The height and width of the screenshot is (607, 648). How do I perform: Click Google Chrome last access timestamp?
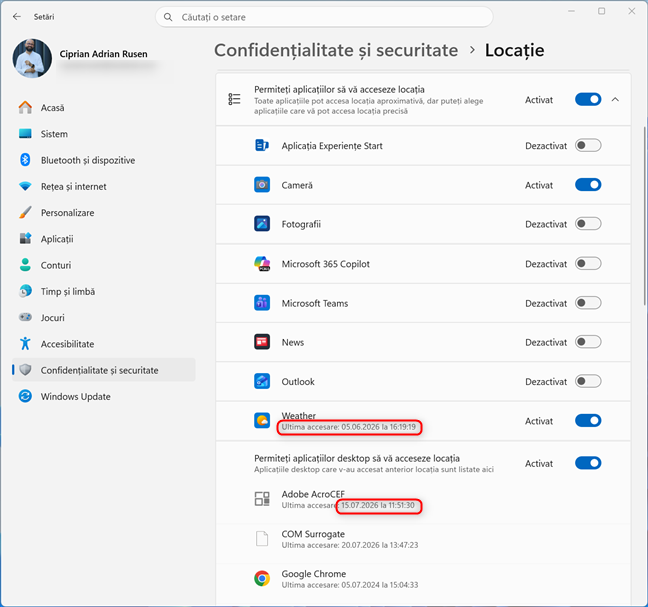(x=350, y=585)
